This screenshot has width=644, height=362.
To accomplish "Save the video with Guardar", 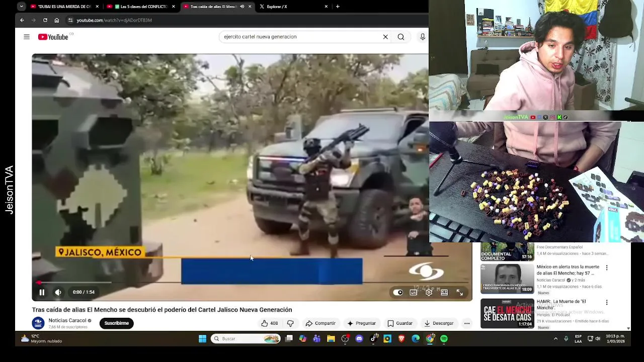I will point(400,323).
